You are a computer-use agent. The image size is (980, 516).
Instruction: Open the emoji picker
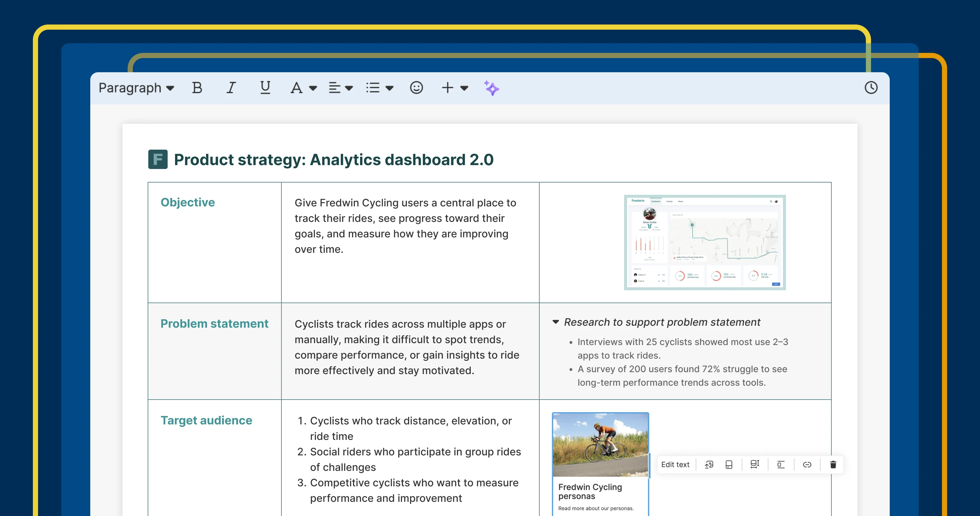pos(416,88)
